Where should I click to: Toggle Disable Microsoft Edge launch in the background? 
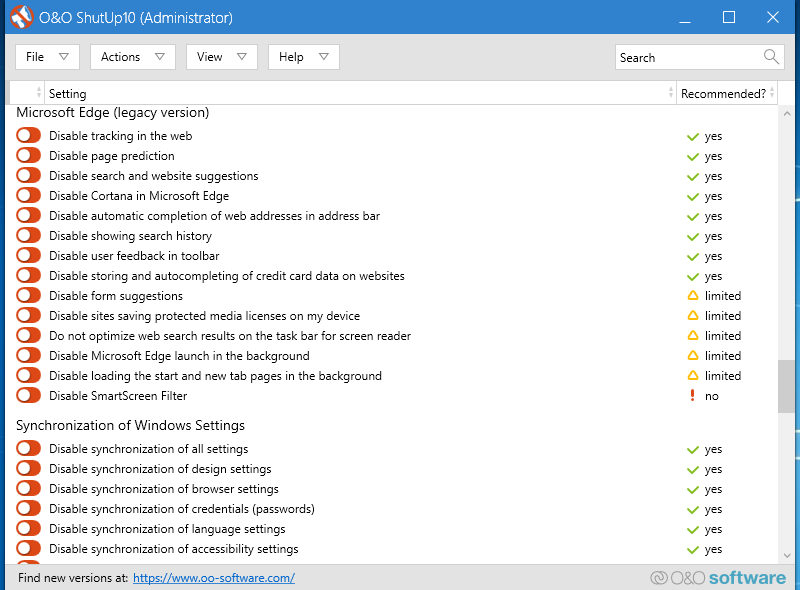(x=28, y=355)
